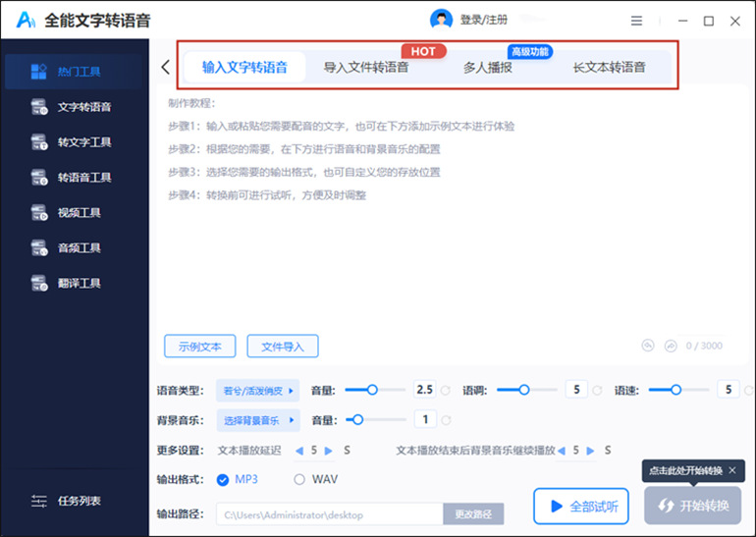This screenshot has width=756, height=537.
Task: Click the 开始转换 button
Action: (693, 506)
